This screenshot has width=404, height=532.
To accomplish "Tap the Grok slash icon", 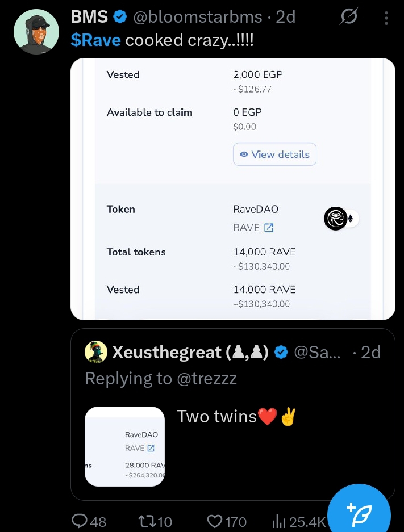I will (x=348, y=18).
